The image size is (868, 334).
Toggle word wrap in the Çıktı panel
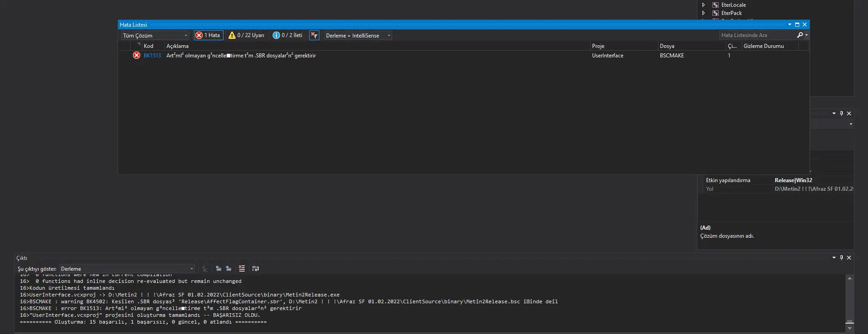point(256,268)
